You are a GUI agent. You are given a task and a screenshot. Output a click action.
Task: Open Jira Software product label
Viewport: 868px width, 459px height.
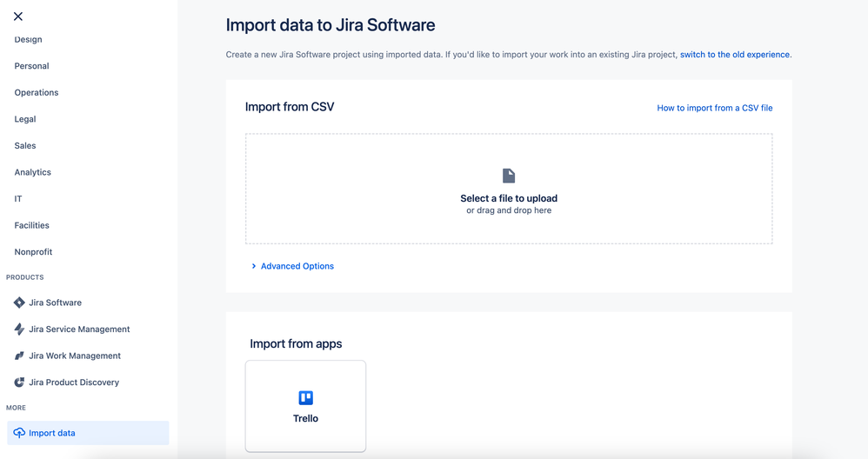pyautogui.click(x=56, y=303)
